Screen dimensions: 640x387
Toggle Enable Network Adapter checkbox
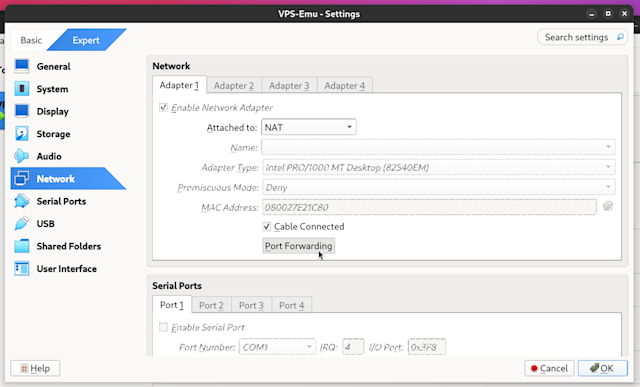(x=163, y=107)
